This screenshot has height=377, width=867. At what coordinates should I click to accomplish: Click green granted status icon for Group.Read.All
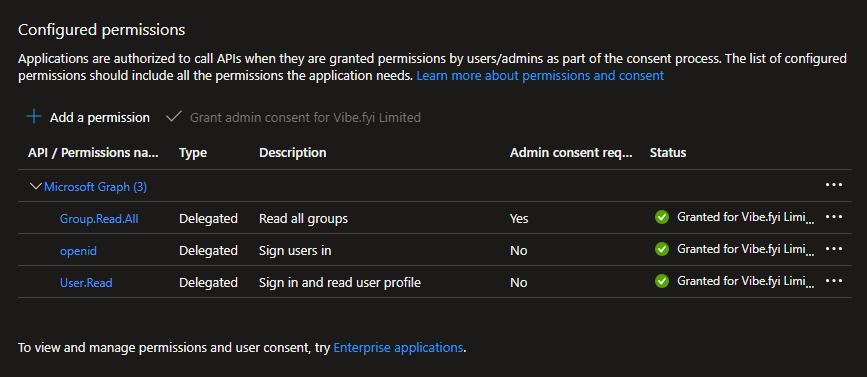(x=661, y=217)
